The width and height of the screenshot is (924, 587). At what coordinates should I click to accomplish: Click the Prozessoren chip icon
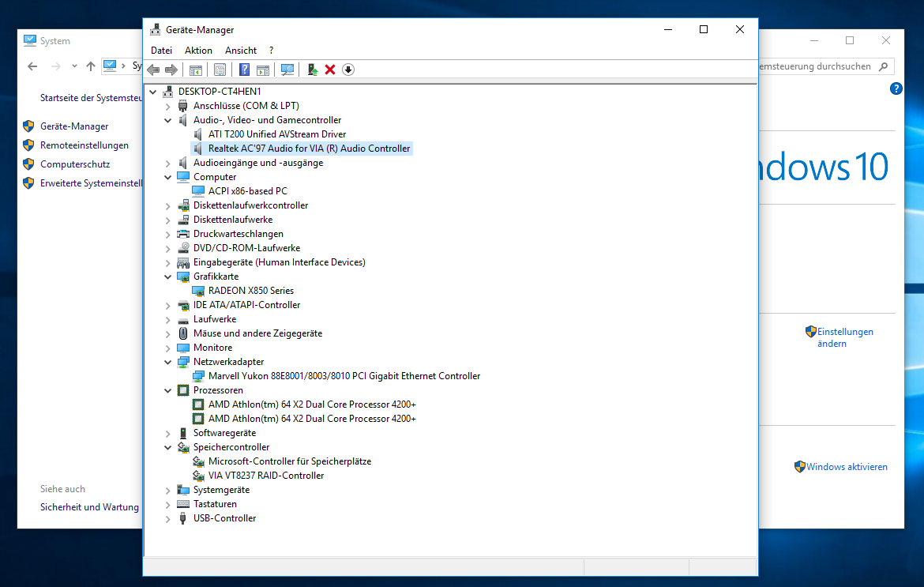tap(183, 390)
